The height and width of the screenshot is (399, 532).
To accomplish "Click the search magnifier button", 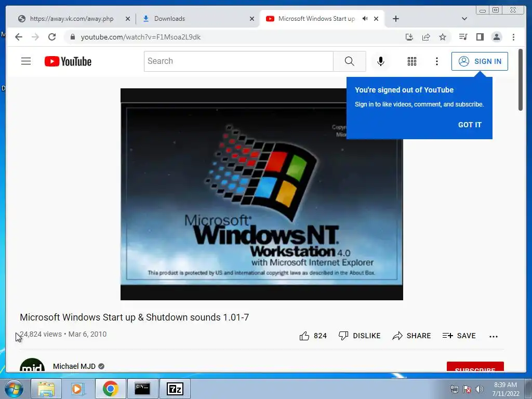I will click(x=350, y=61).
